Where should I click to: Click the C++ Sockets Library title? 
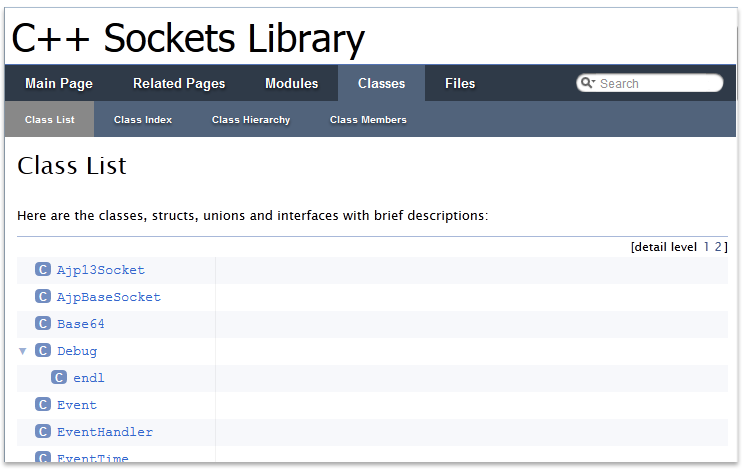tap(188, 39)
